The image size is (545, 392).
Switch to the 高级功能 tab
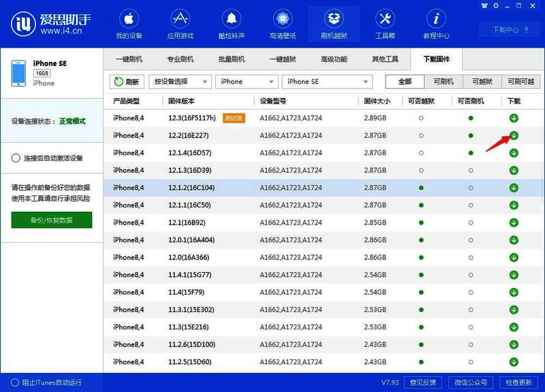332,60
